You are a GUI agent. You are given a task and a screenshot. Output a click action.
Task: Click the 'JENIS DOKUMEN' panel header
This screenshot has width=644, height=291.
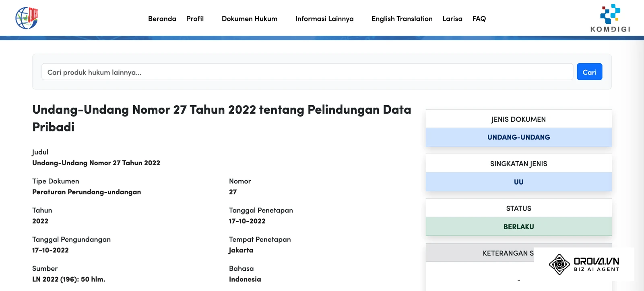pos(518,119)
